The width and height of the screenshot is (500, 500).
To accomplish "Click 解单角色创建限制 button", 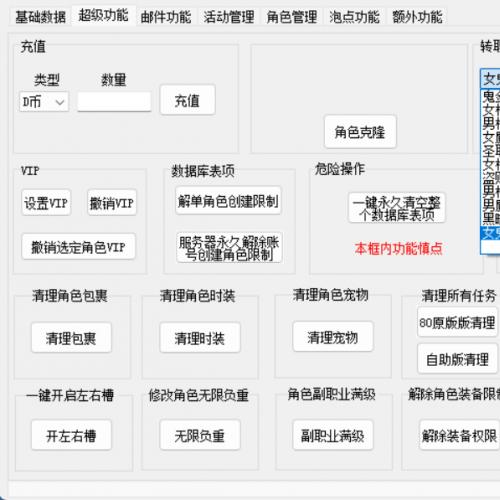I will coord(228,201).
